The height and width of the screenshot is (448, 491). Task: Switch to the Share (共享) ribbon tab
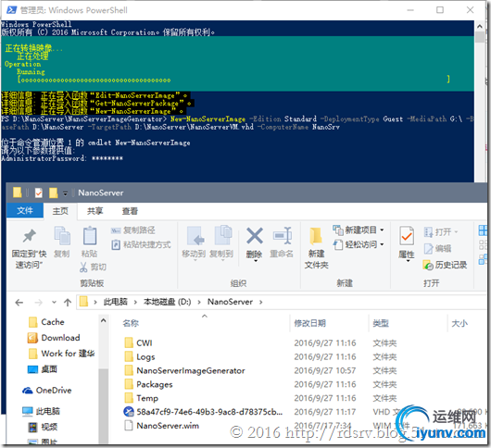[94, 211]
